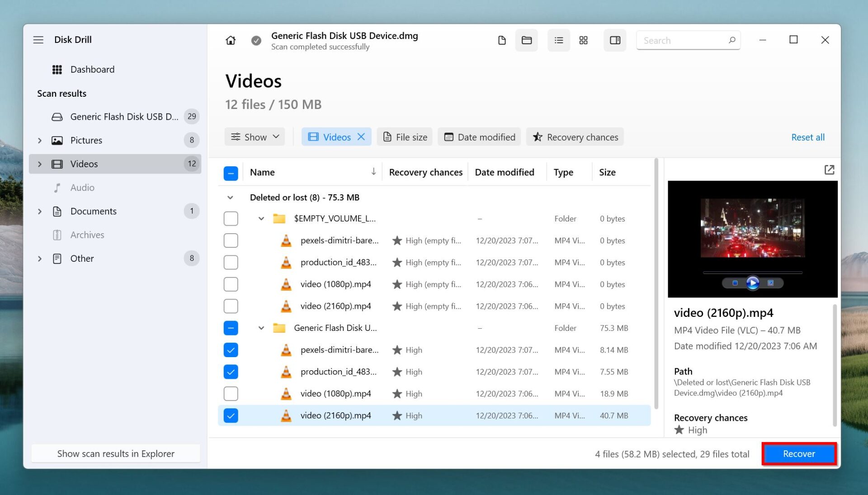Select the Documents scan category
Image resolution: width=868 pixels, height=495 pixels.
tap(94, 211)
